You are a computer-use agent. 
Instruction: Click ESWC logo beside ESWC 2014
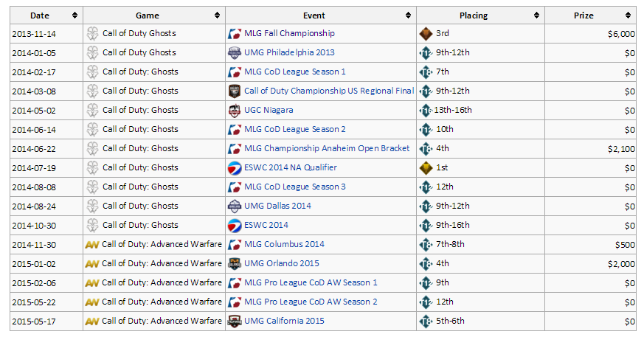point(235,226)
